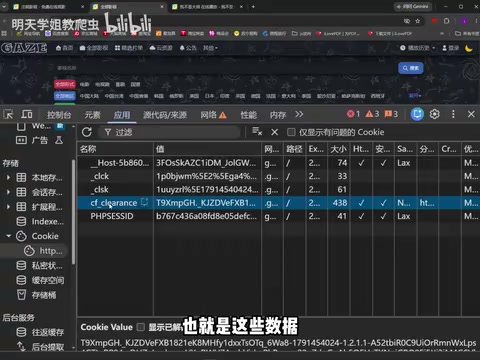Clear all cookies with the list-X icon

pos(257,132)
